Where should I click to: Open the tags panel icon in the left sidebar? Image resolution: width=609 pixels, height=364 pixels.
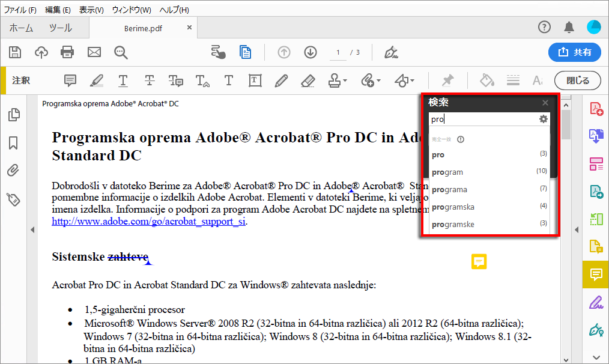[13, 199]
